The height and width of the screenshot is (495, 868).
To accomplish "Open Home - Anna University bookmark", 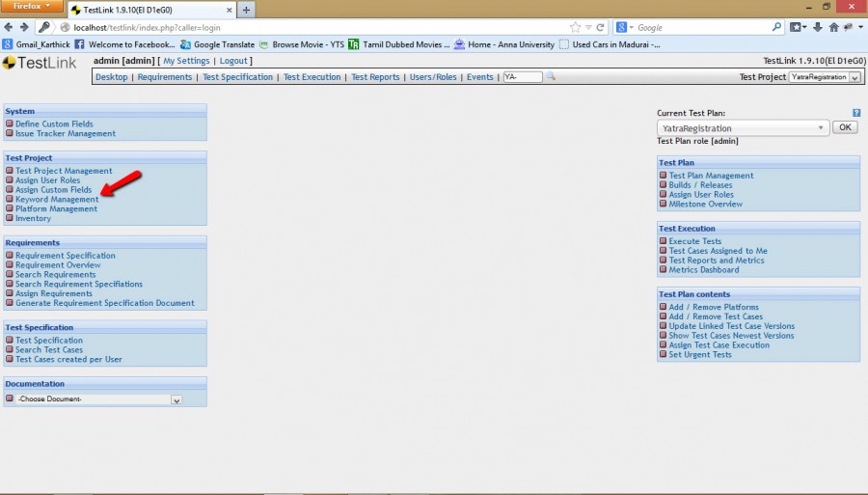I will [504, 44].
